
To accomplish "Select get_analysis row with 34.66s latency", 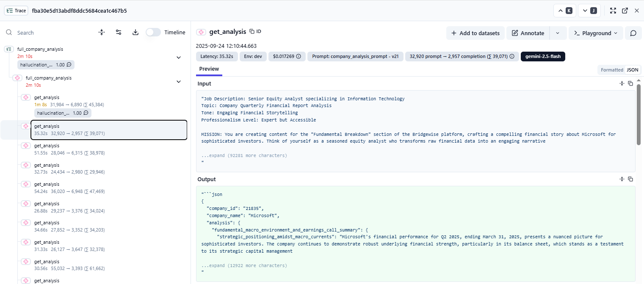I will [x=109, y=226].
